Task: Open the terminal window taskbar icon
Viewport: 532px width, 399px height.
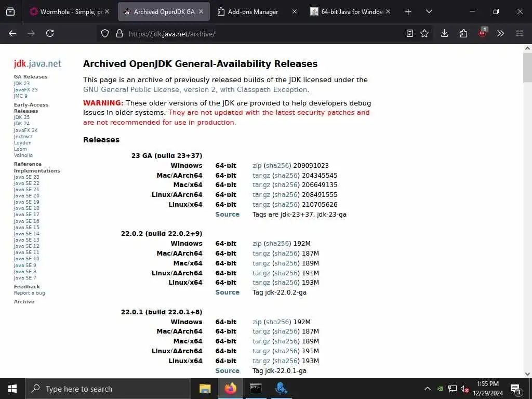Action: pyautogui.click(x=256, y=389)
